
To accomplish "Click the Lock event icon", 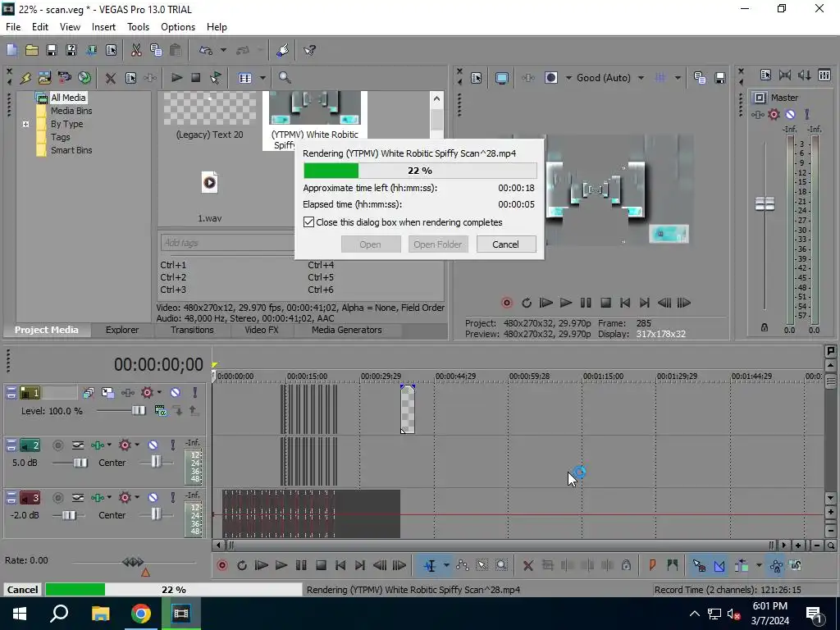I will click(x=626, y=565).
